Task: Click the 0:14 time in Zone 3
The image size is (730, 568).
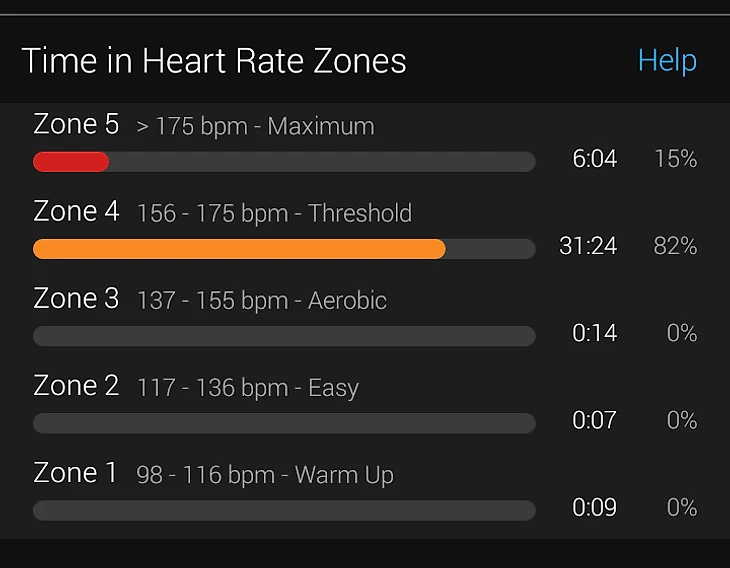Action: [x=594, y=333]
